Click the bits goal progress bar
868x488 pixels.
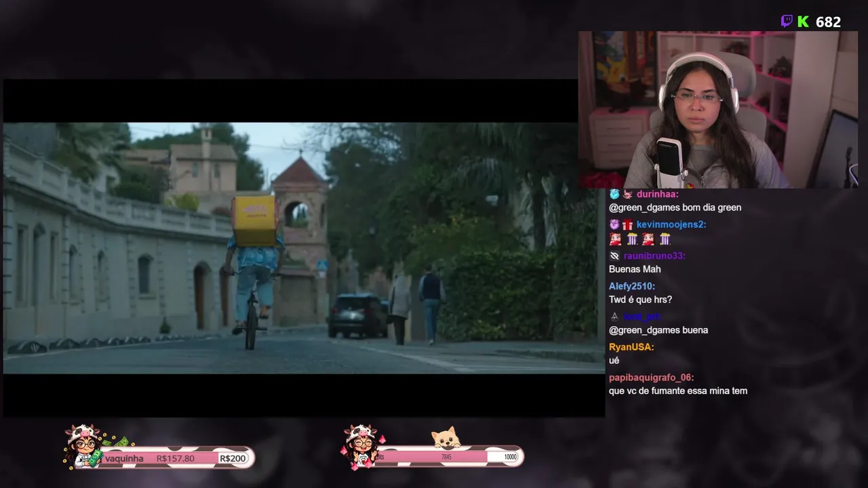446,457
